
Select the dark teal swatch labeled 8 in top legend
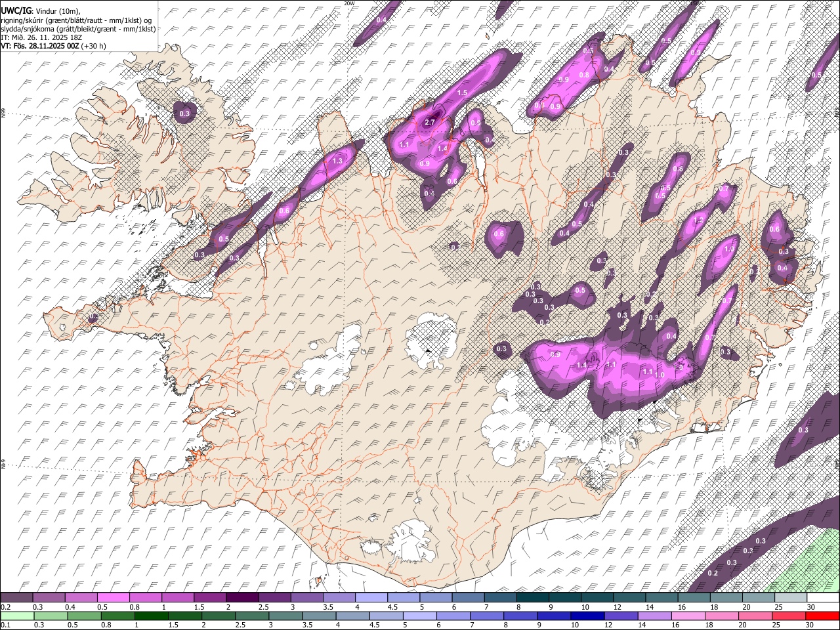532,597
